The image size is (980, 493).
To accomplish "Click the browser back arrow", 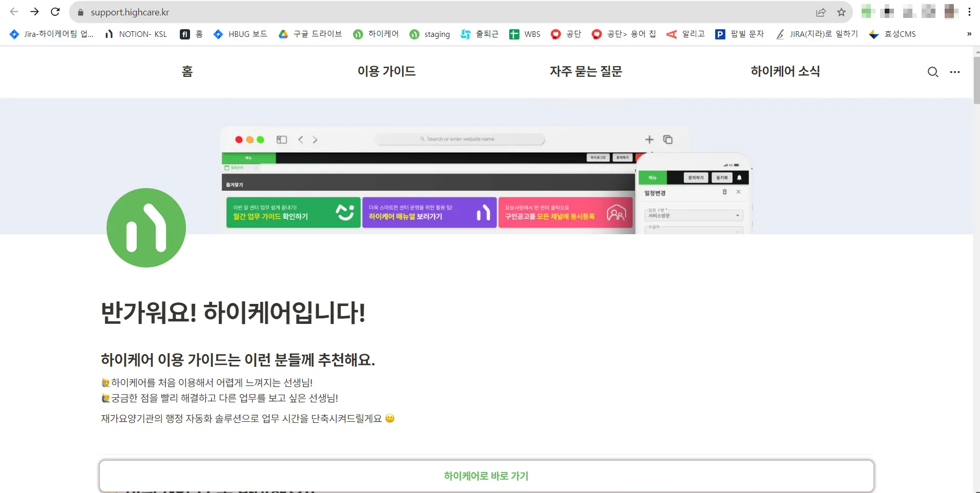I will point(14,12).
